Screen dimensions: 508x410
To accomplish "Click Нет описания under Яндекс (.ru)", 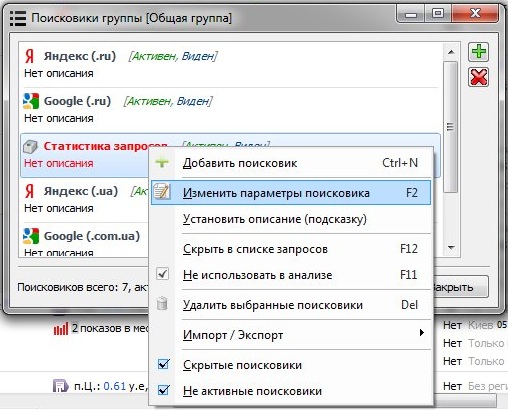I will (59, 73).
